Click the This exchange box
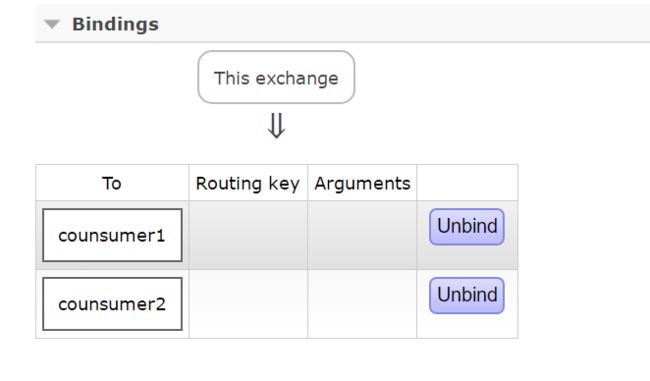The image size is (650, 381). point(276,78)
